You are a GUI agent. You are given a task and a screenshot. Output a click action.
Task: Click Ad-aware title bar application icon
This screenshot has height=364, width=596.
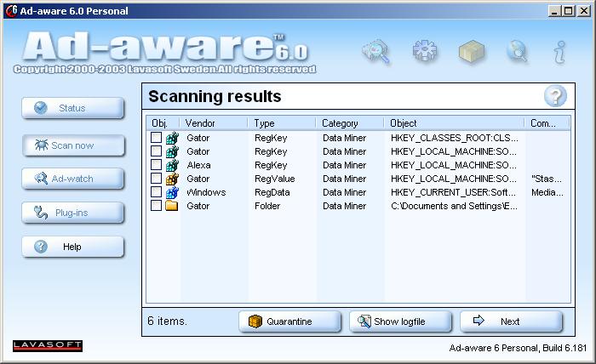(11, 10)
